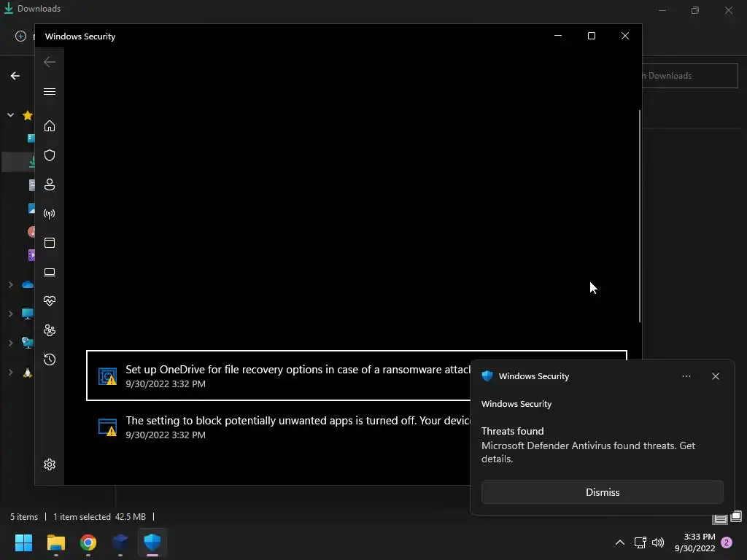Open Account protection person icon
Screen dimensions: 747x560
point(50,184)
